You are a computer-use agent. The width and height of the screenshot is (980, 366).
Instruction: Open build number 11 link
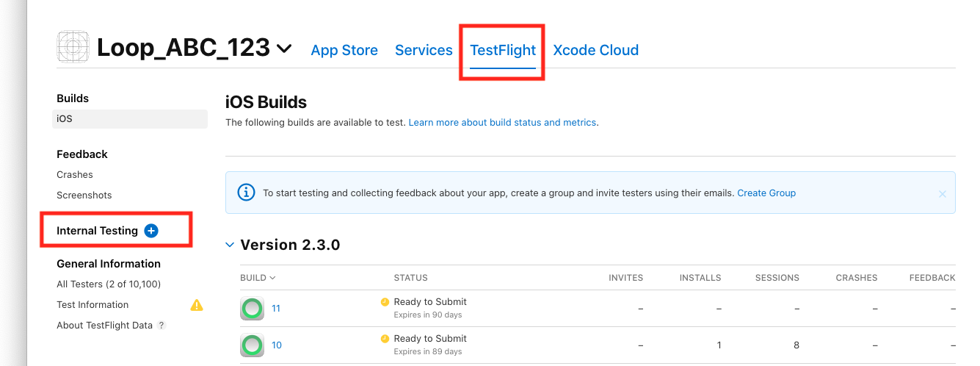coord(276,309)
